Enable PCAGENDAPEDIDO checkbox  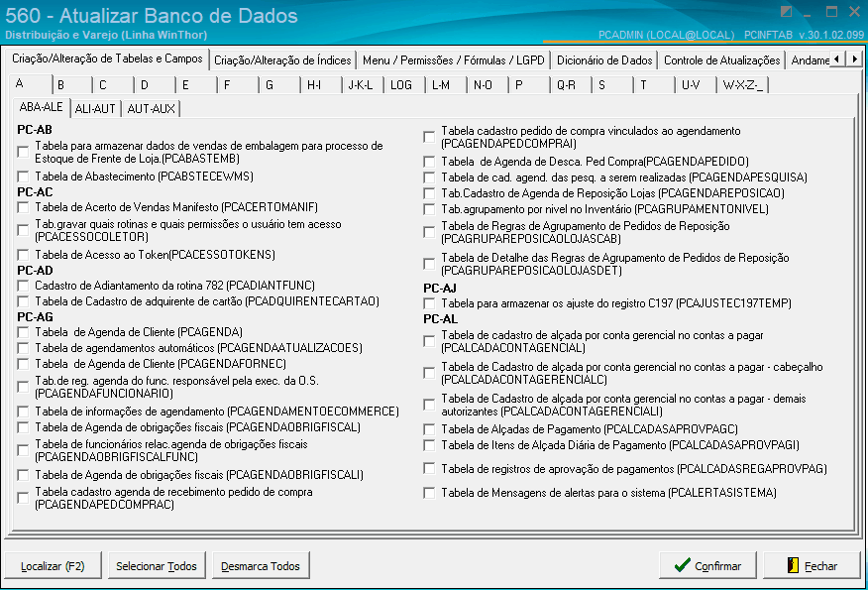429,162
